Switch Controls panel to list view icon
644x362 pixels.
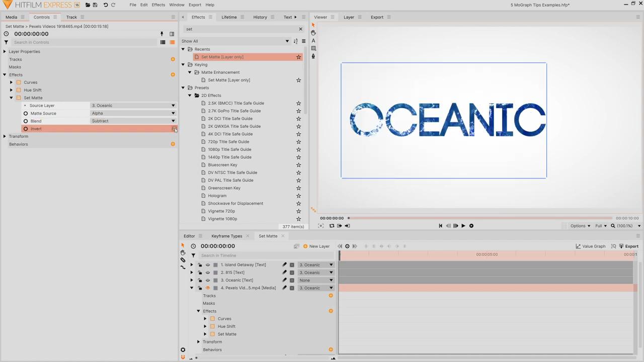click(163, 42)
